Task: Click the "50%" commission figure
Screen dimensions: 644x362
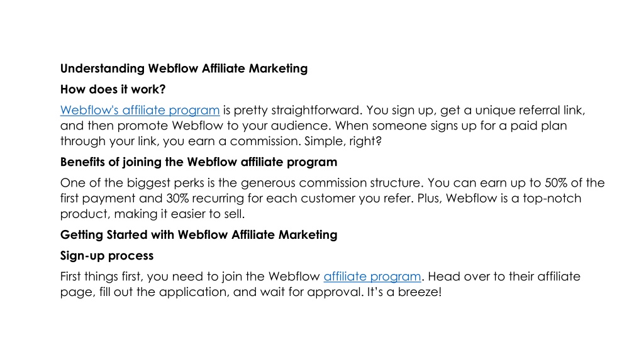Action: click(556, 183)
